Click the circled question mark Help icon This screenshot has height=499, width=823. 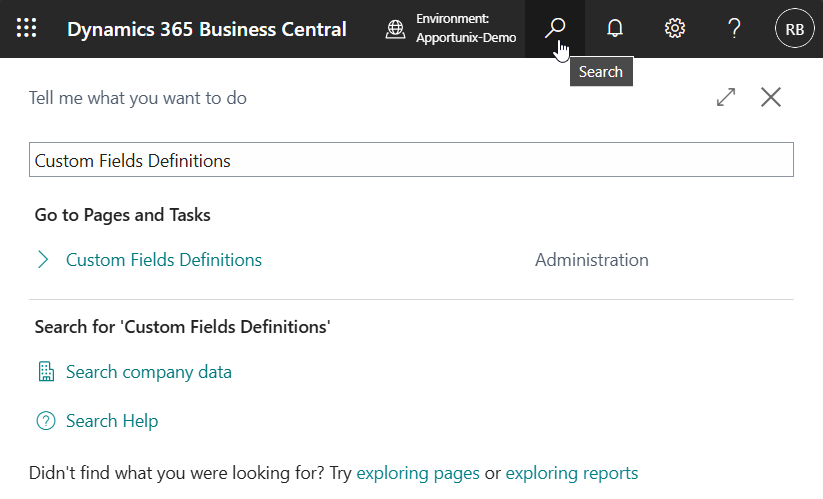coord(45,421)
